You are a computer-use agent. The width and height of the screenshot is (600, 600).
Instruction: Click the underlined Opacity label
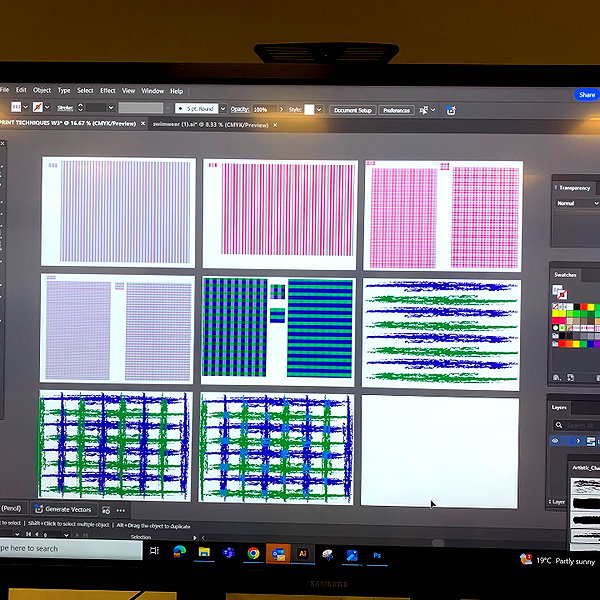(239, 109)
